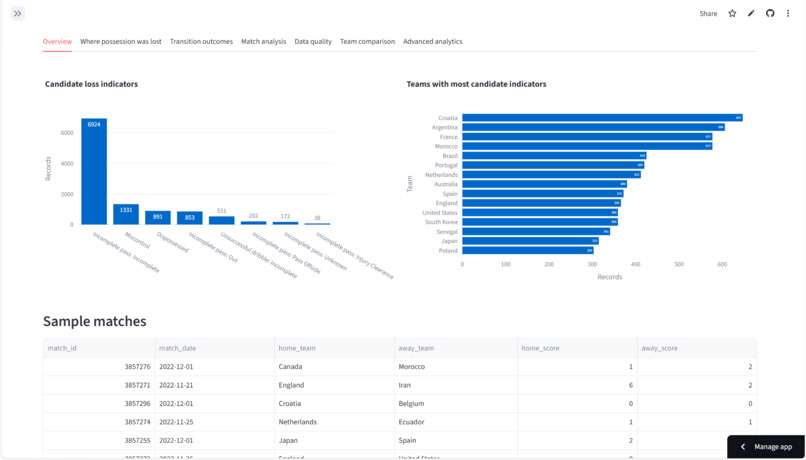The image size is (806, 460).
Task: Click the Croatia bar in teams chart
Action: click(x=602, y=118)
